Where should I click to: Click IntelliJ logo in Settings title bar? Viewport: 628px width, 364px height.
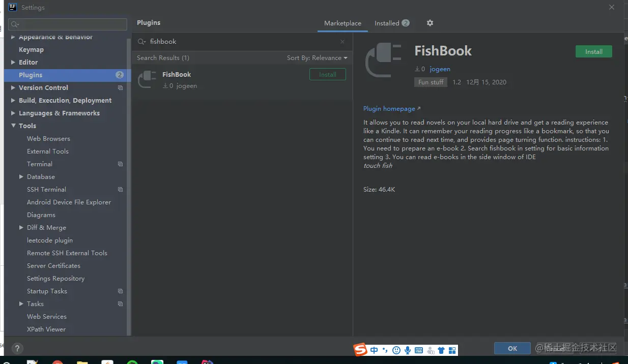pos(13,7)
